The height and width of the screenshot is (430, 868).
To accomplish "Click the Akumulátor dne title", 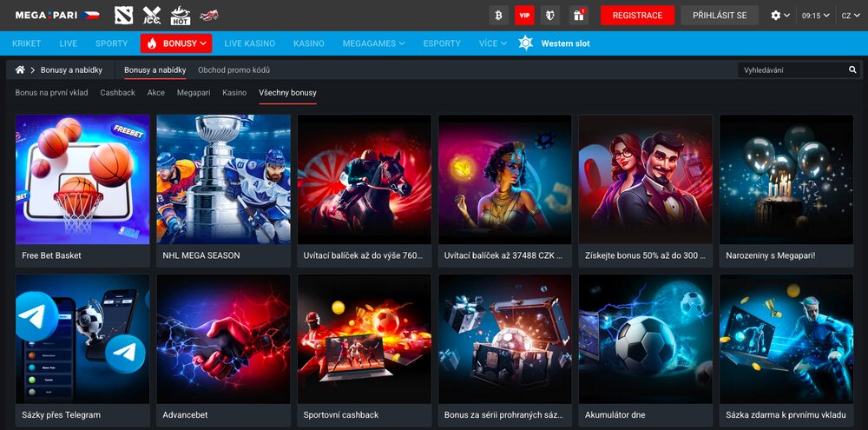I will pyautogui.click(x=615, y=415).
